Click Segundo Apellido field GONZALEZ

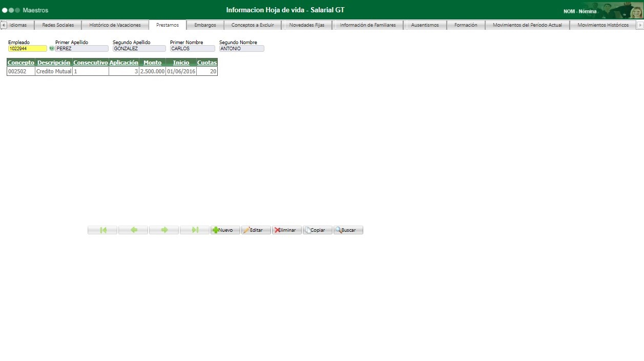139,49
